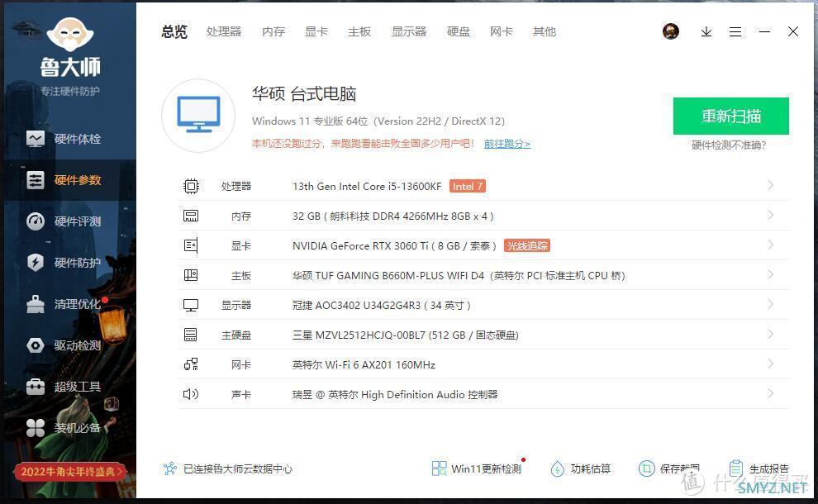Switch to the 其他 tab

545,32
